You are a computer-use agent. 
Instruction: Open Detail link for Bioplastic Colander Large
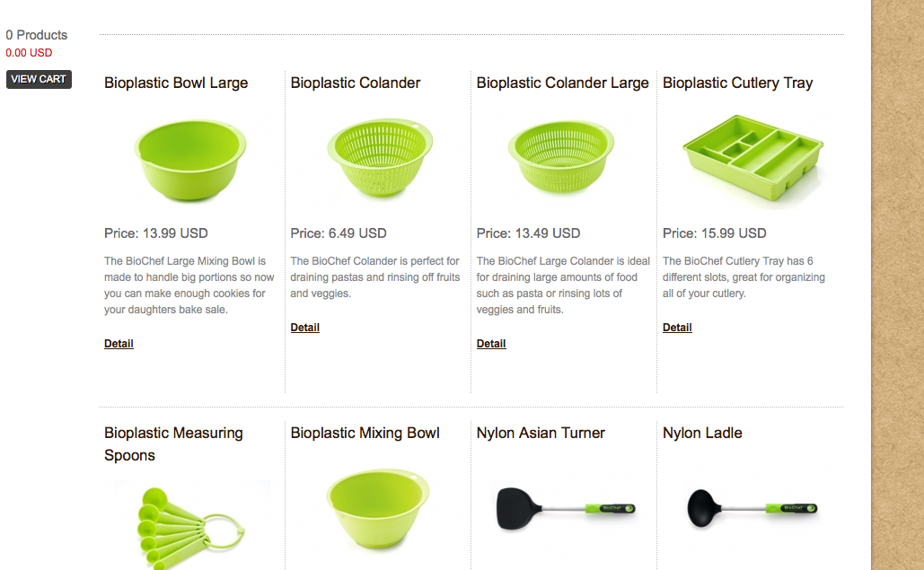pos(491,344)
